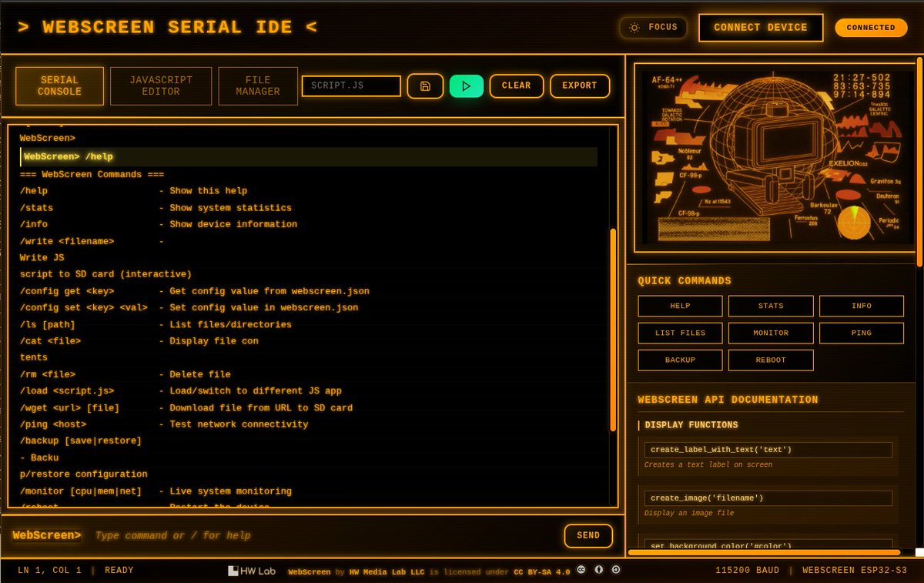The height and width of the screenshot is (583, 924).
Task: Click the WebScreen link in the footer
Action: (x=310, y=571)
